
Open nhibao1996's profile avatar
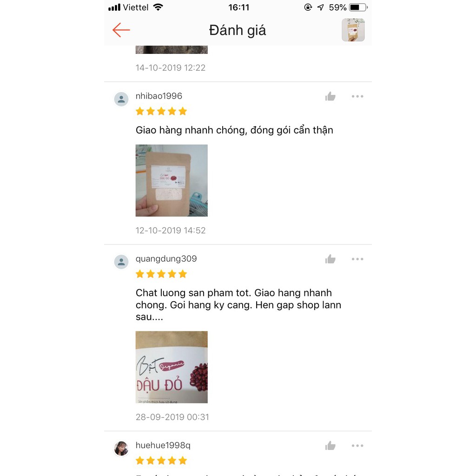click(121, 99)
